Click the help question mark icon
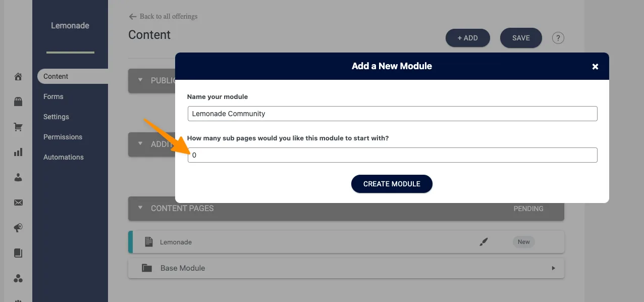Image resolution: width=644 pixels, height=302 pixels. pos(558,38)
